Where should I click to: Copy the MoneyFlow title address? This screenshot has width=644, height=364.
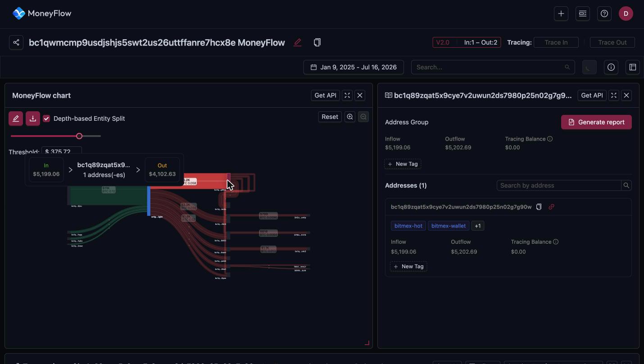pos(317,42)
